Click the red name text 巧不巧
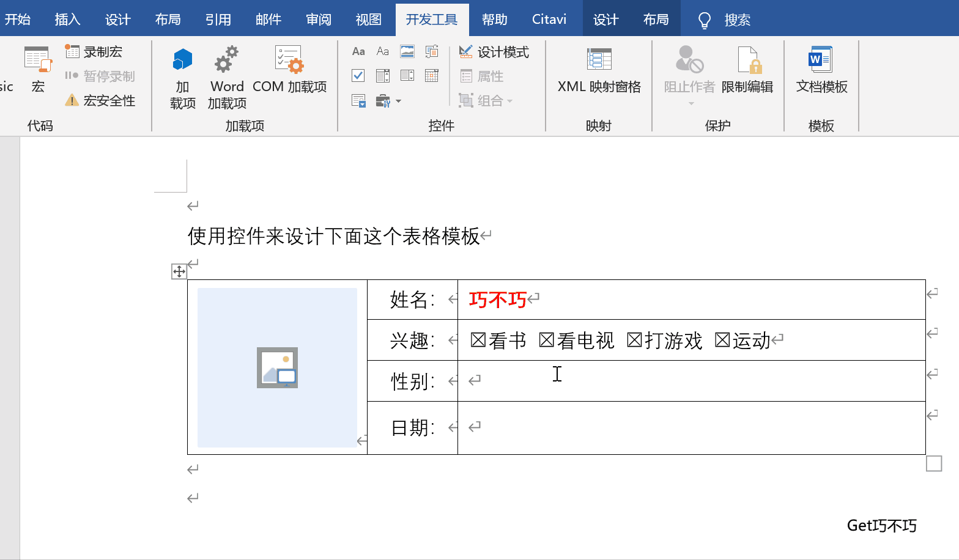 pos(498,300)
